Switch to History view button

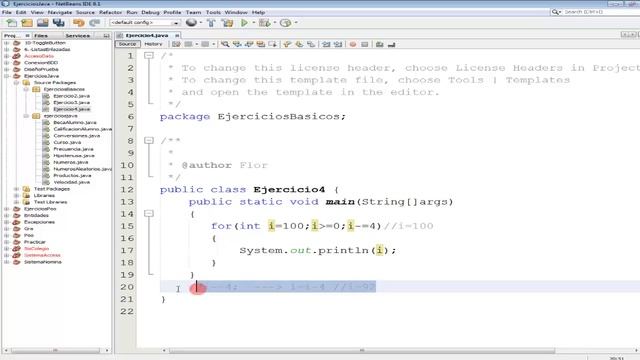(153, 44)
